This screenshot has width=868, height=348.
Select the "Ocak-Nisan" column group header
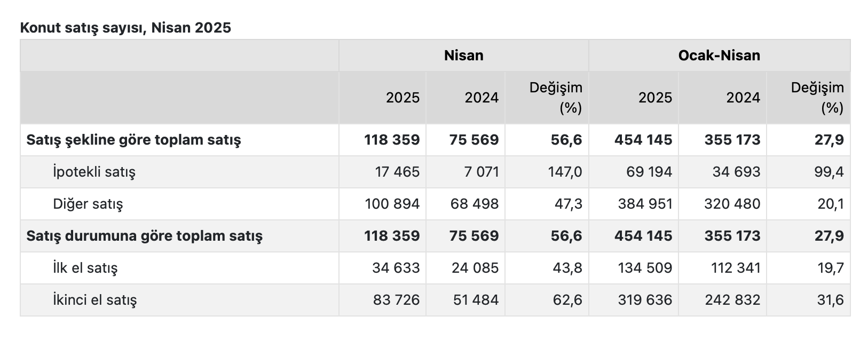point(719,56)
